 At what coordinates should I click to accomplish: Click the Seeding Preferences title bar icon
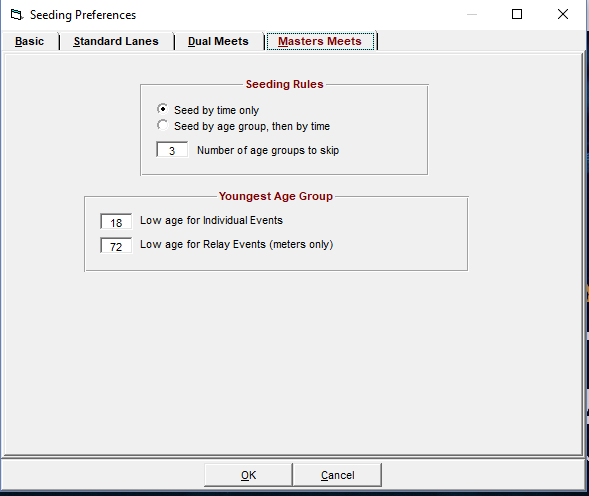coord(17,15)
